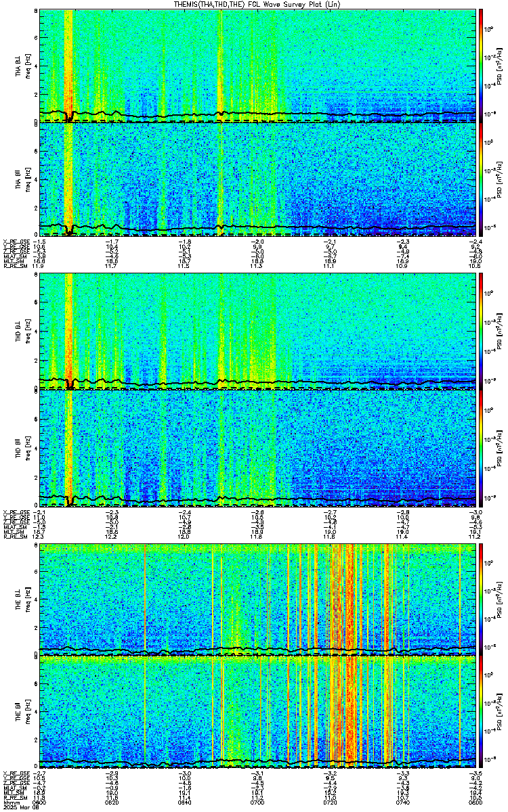Click the color bar beside THA BL panel

(x=482, y=66)
